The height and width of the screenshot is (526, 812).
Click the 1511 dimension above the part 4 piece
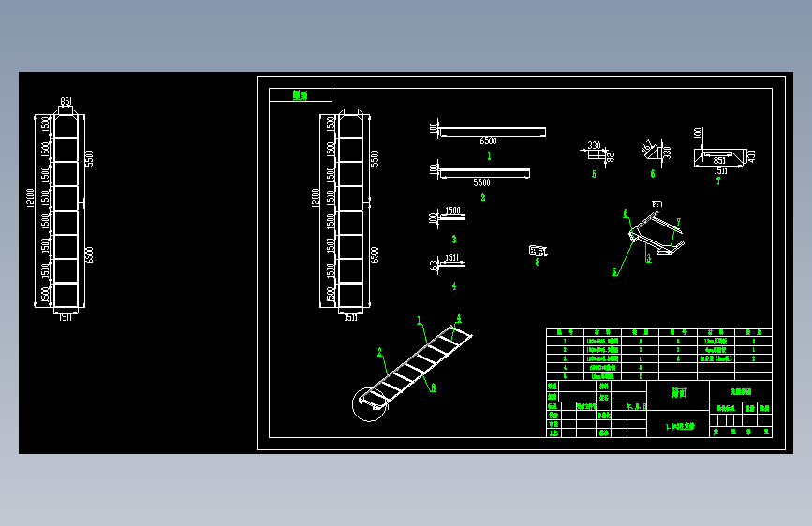point(451,257)
